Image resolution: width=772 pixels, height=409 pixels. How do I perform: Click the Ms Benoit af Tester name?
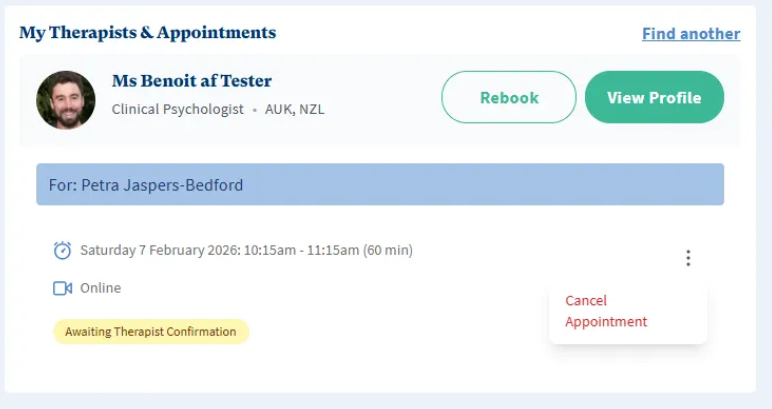point(192,81)
